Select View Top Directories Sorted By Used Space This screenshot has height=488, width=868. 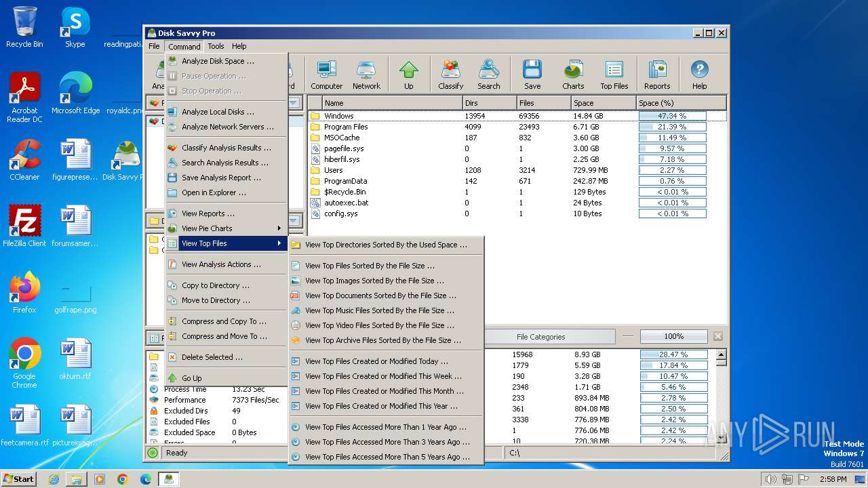tap(386, 245)
